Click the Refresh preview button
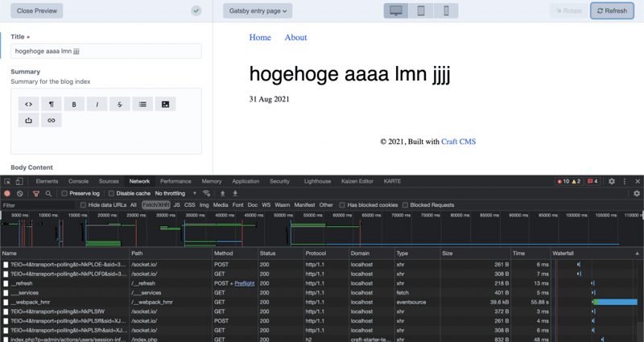 [x=611, y=11]
